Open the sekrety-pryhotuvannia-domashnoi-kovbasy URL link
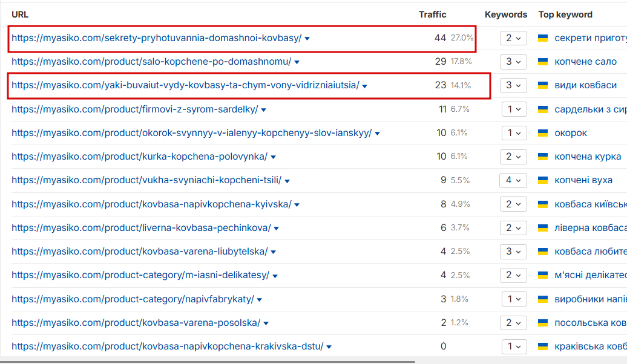Viewport: 627px width, 364px height. pos(156,38)
